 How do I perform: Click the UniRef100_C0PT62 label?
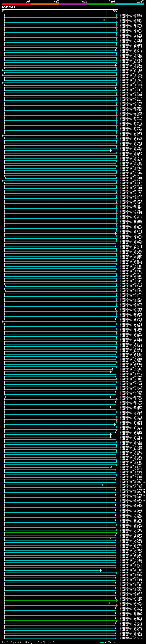(x=131, y=517)
